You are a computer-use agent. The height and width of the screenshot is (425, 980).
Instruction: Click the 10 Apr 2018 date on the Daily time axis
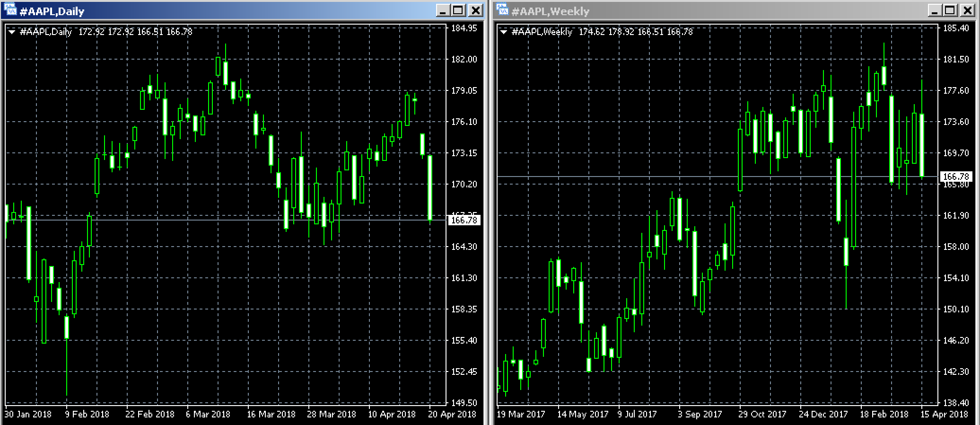click(392, 414)
